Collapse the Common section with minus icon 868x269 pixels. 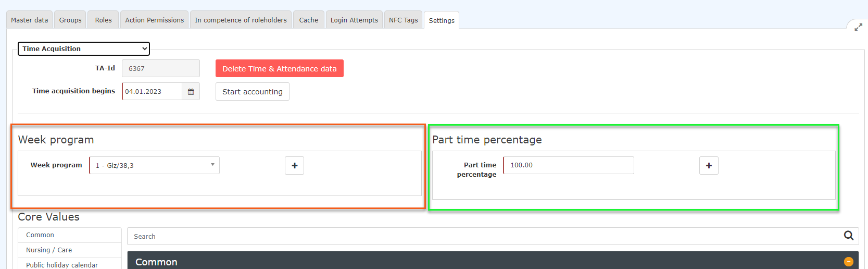(849, 262)
